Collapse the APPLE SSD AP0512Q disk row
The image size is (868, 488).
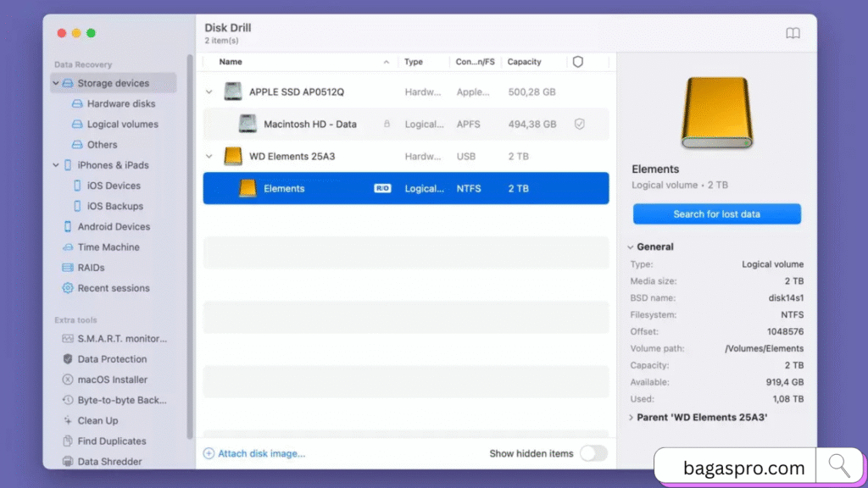tap(209, 91)
